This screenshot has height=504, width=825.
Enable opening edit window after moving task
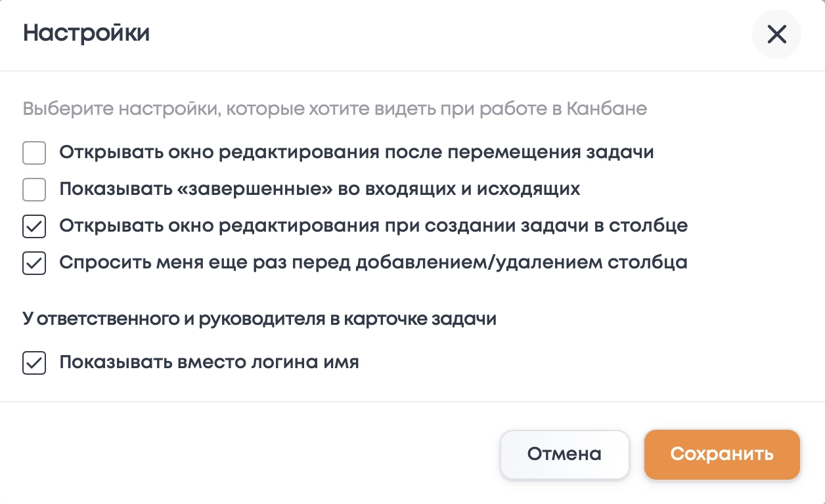click(34, 154)
